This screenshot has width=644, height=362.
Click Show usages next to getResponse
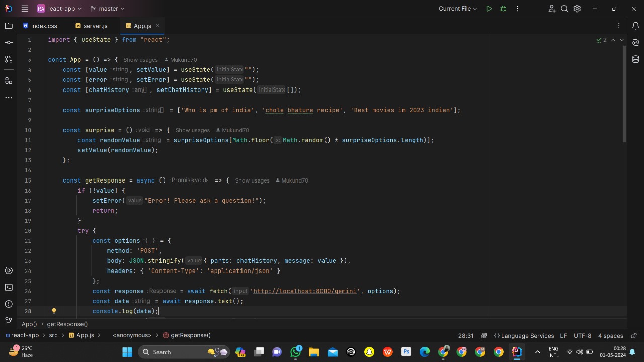[252, 180]
